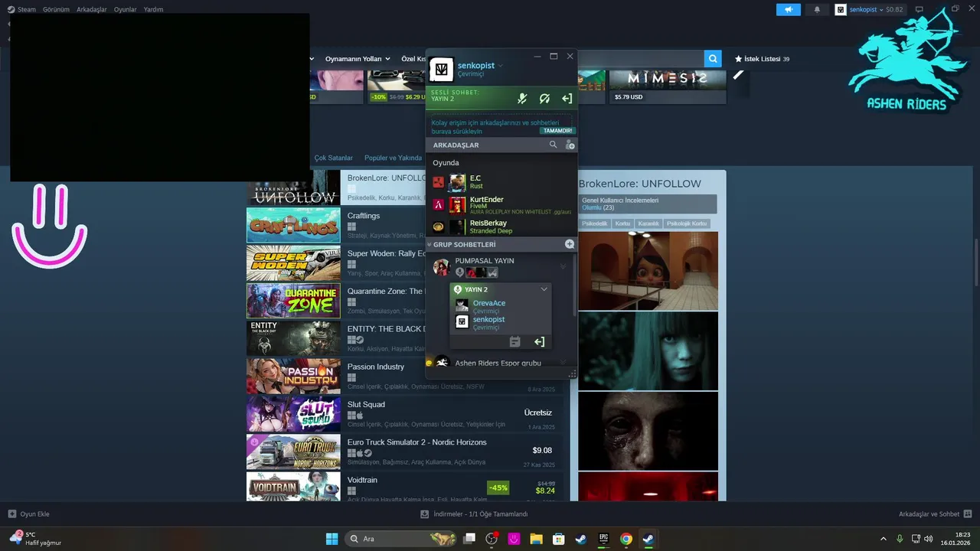
Task: Open File Explorer from the taskbar
Action: pyautogui.click(x=536, y=539)
